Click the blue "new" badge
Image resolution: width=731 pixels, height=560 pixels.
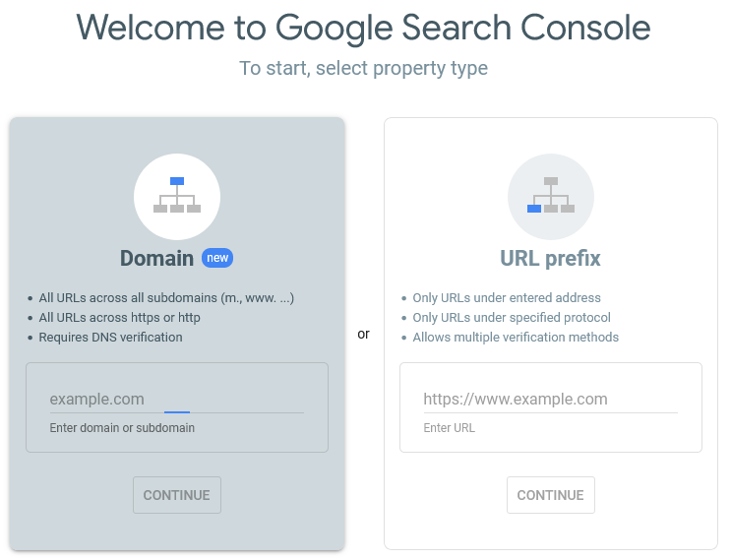(217, 258)
